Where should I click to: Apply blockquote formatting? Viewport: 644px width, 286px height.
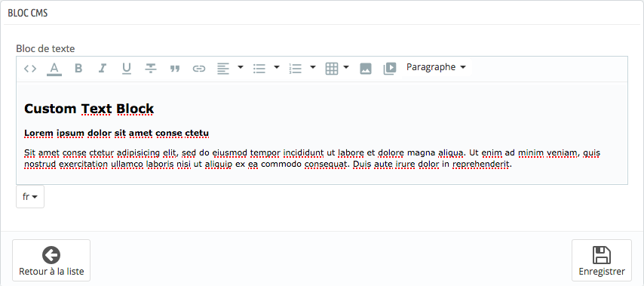[175, 69]
